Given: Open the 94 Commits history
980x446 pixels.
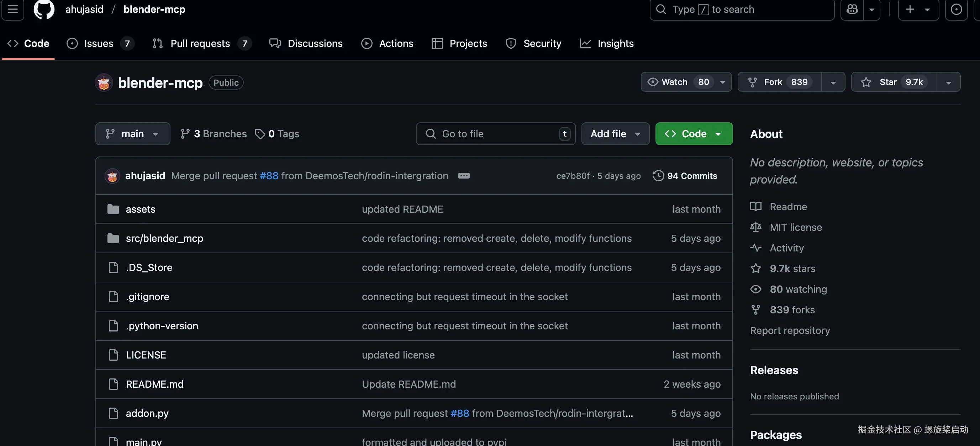Looking at the screenshot, I should tap(685, 176).
